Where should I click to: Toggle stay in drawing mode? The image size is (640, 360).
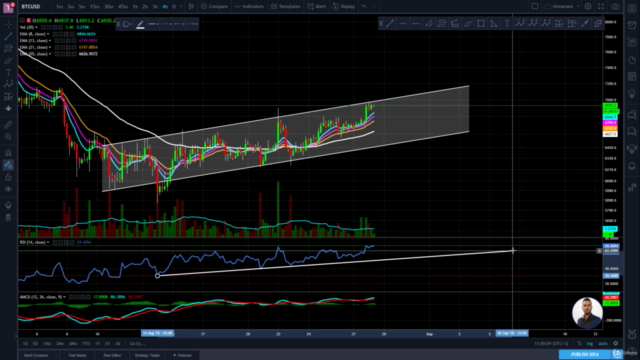(x=8, y=165)
